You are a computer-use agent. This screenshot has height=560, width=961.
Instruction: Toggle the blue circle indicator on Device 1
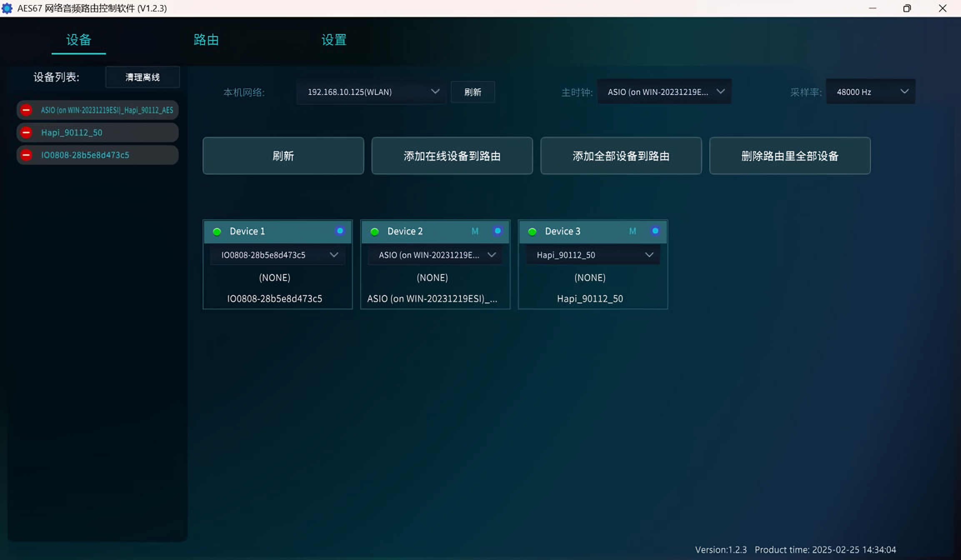click(340, 231)
